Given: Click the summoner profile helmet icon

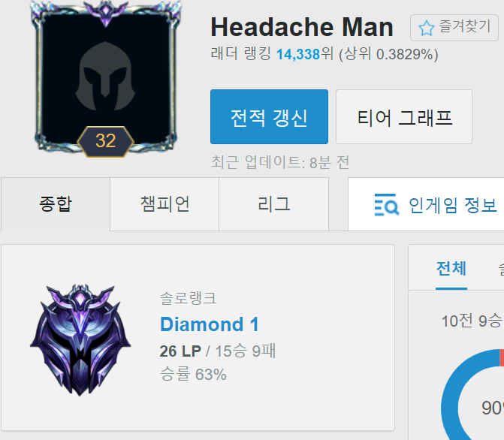Looking at the screenshot, I should (105, 76).
